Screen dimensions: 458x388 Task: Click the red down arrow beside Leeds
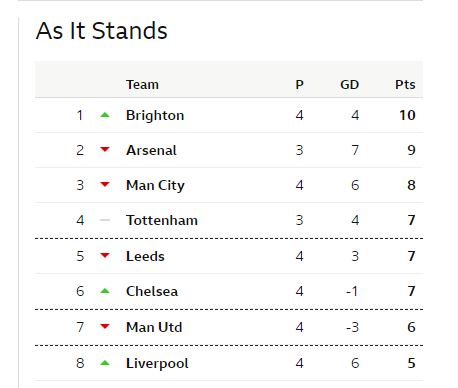105,256
